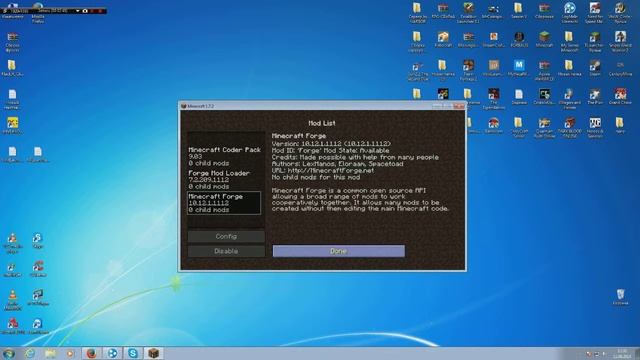
Task: Click the clock in the system tray
Action: click(622, 353)
